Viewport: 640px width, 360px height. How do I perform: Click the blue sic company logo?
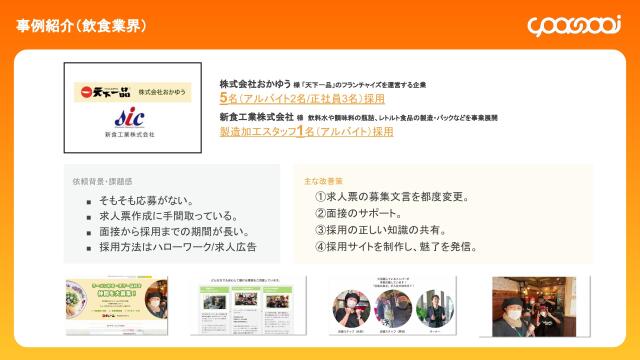129,118
